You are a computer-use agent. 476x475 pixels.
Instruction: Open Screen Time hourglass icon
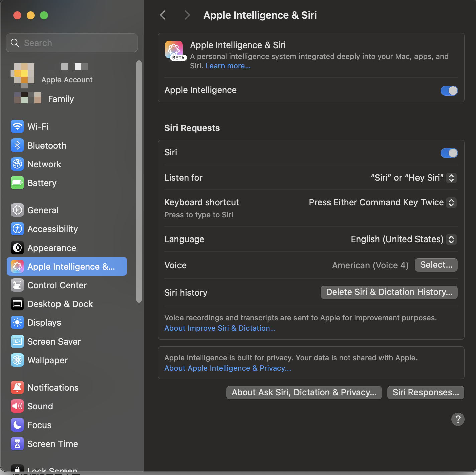coord(17,444)
